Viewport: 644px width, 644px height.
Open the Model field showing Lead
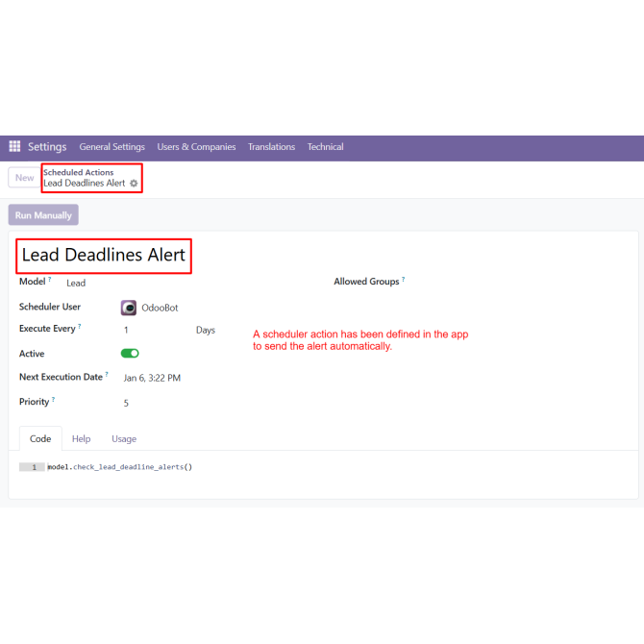(76, 283)
